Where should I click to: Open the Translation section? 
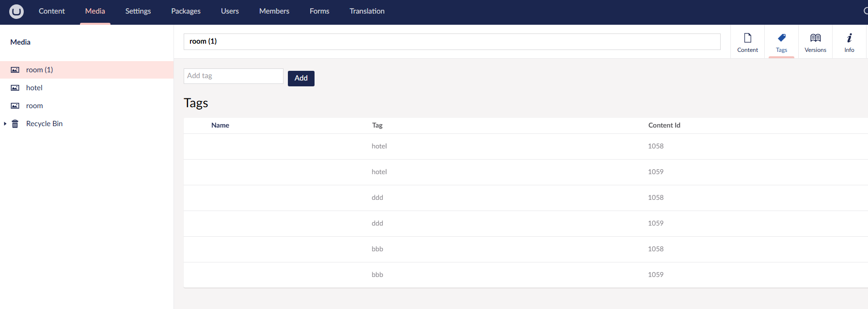tap(367, 11)
